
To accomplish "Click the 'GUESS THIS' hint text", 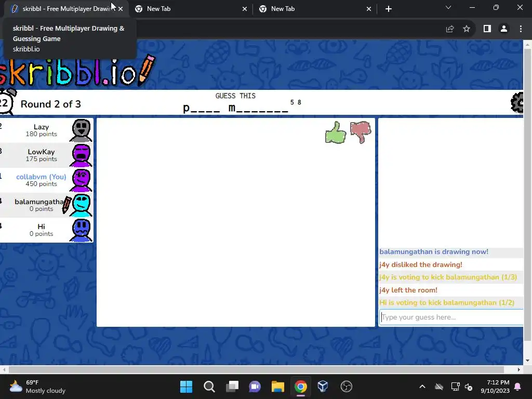I will (x=235, y=96).
